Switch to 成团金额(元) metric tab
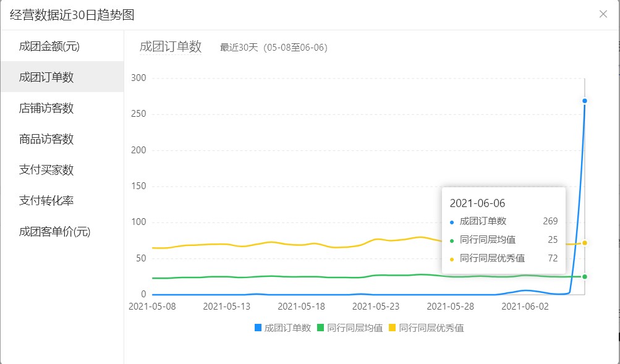This screenshot has width=620, height=364. [49, 46]
